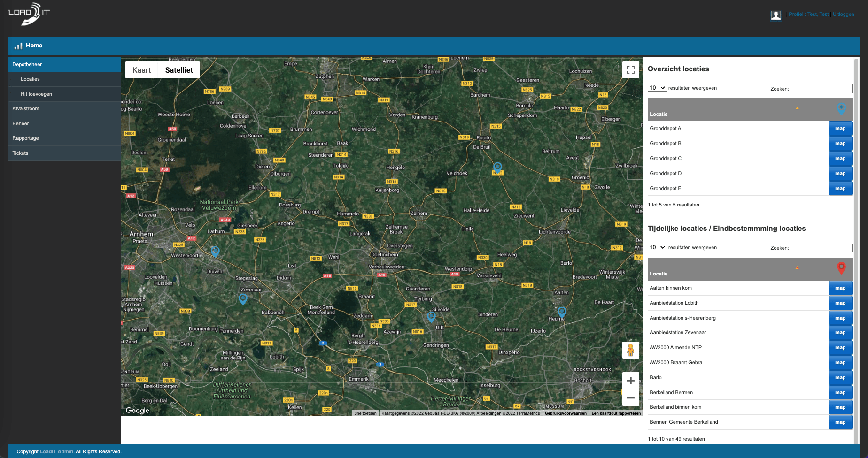Toggle fullscreen map view
This screenshot has height=458, width=868.
click(x=630, y=70)
